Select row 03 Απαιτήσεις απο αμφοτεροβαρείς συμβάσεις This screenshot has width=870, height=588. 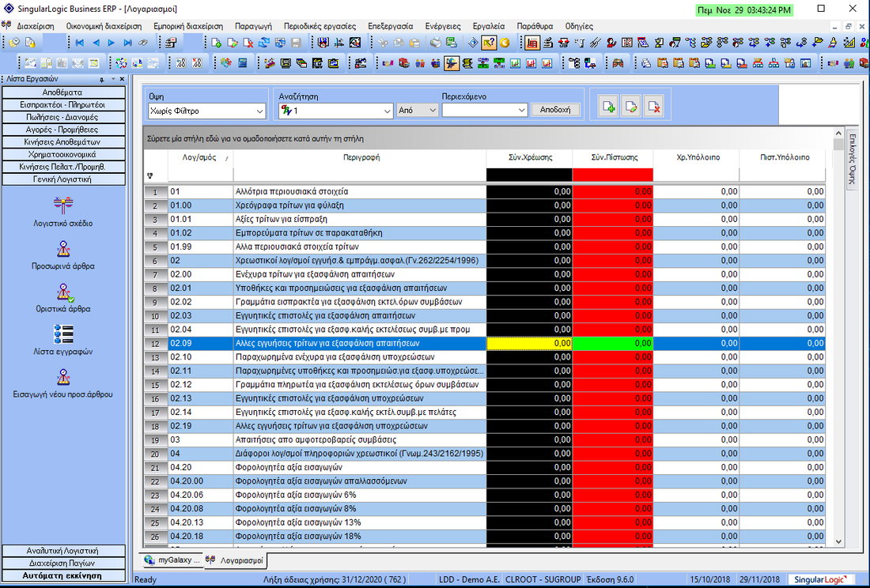point(484,440)
